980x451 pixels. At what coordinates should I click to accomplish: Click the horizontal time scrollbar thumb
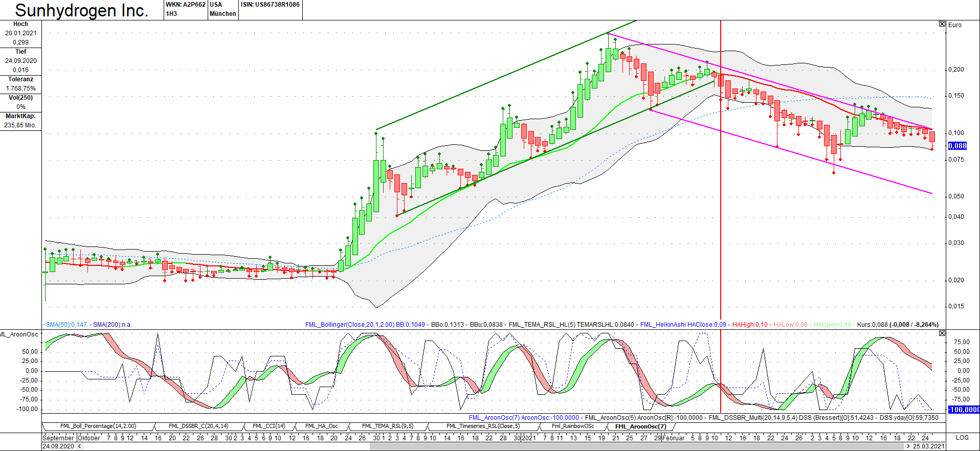[x=637, y=446]
